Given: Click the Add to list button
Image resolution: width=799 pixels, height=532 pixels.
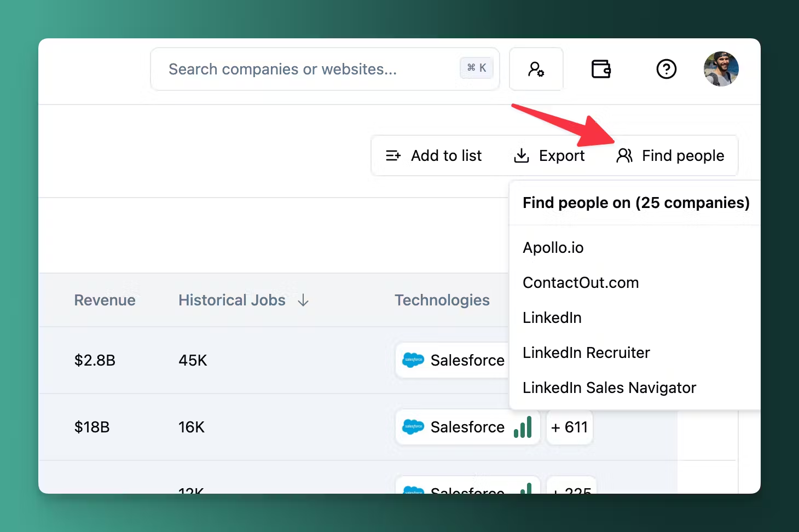Looking at the screenshot, I should point(433,155).
